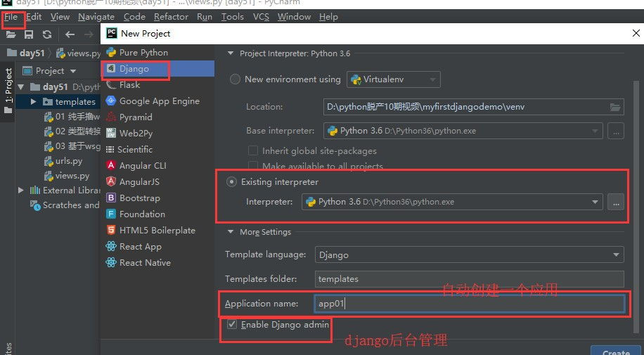Close the New Project dialog
This screenshot has width=644, height=355.
[636, 33]
